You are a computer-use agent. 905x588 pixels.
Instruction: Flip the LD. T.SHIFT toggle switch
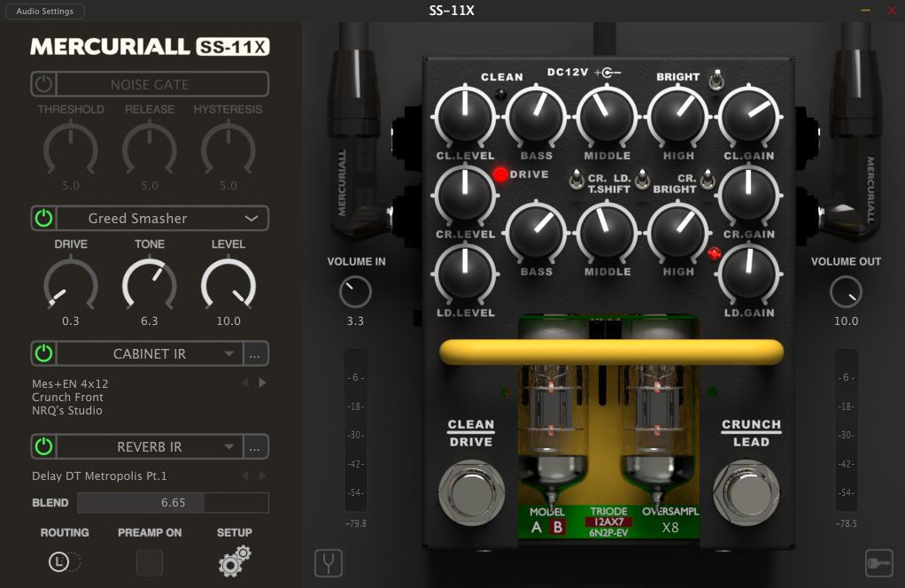(x=642, y=180)
